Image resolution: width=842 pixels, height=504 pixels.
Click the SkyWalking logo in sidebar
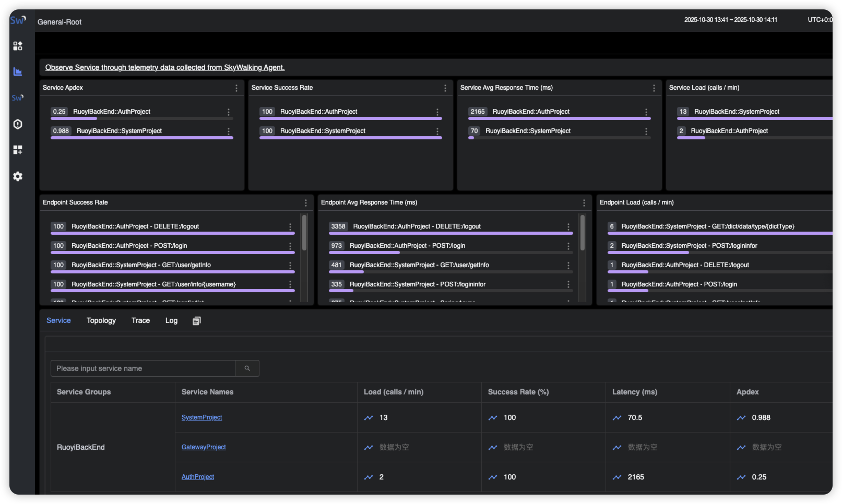[x=18, y=20]
